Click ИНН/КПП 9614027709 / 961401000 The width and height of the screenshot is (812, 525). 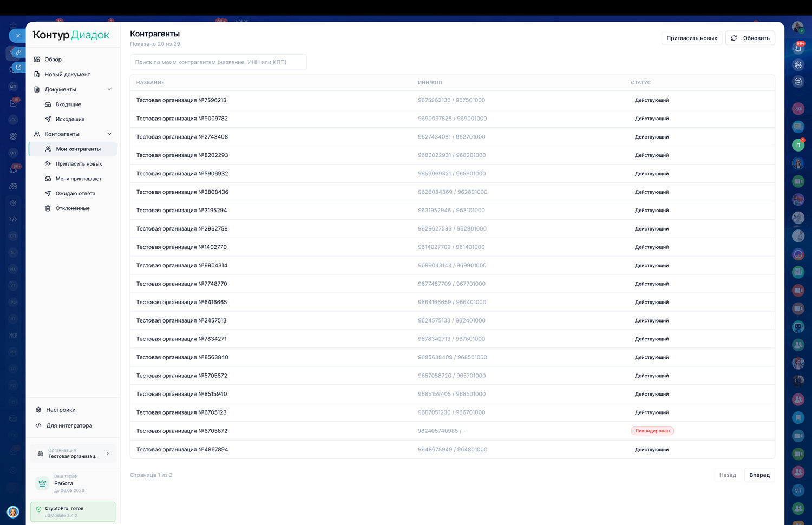click(x=451, y=247)
